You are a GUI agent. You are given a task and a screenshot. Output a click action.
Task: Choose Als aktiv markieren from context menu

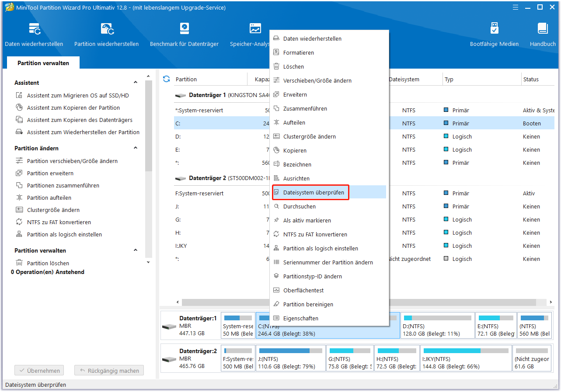(329, 220)
